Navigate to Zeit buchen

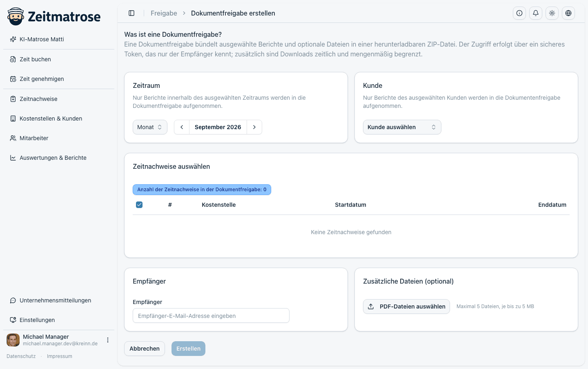59,59
